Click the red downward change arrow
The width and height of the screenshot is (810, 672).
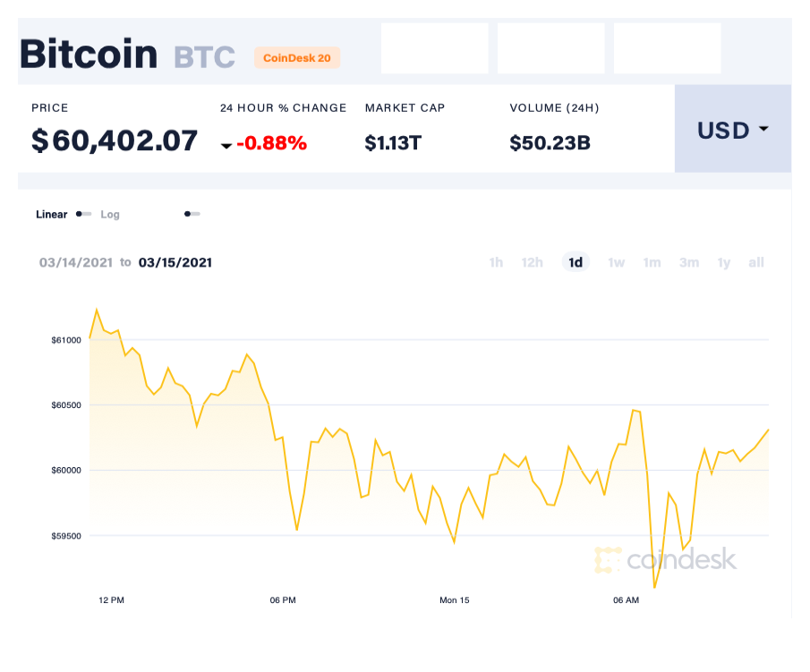pos(227,145)
